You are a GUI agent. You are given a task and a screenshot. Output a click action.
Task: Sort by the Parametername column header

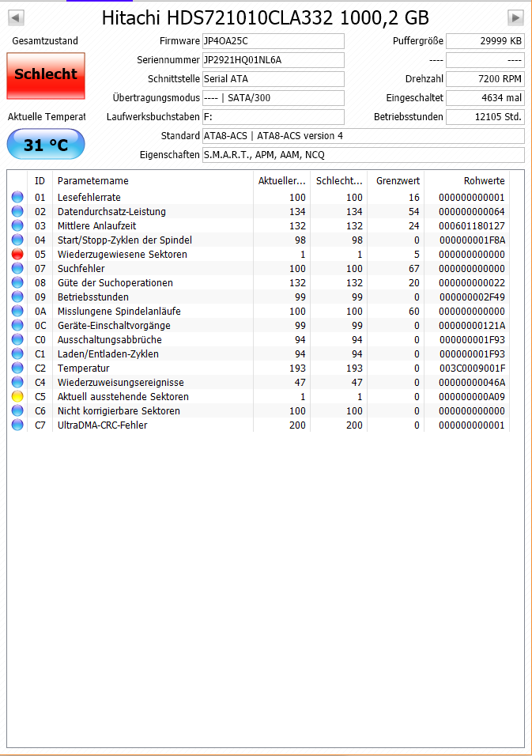(153, 181)
